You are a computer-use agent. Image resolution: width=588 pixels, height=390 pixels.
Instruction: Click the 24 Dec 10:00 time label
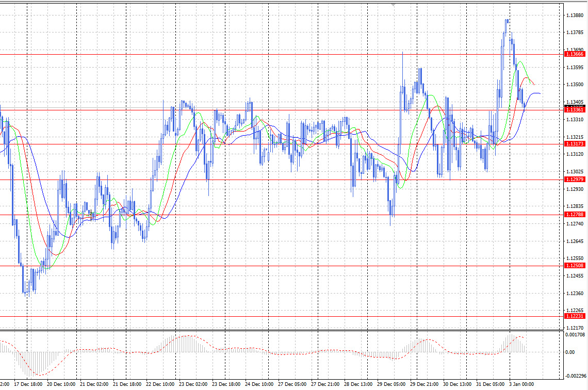[259, 384]
